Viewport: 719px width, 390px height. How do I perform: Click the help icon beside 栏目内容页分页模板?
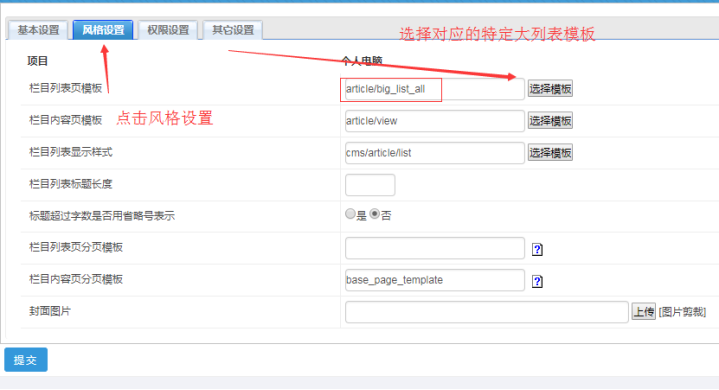click(537, 281)
